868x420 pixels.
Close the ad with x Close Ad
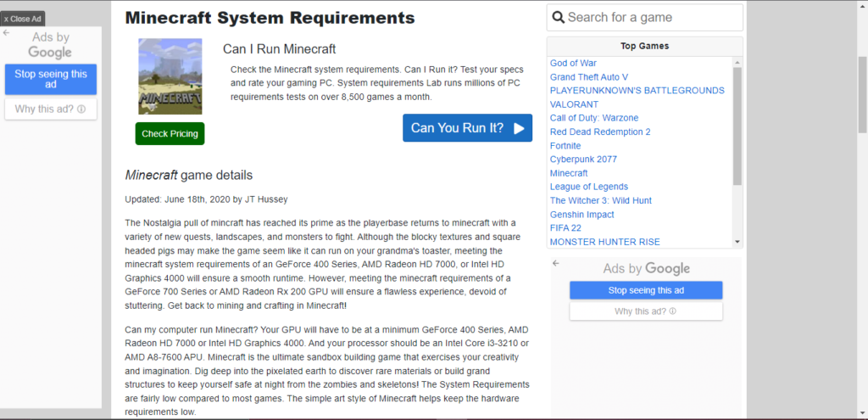tap(23, 19)
